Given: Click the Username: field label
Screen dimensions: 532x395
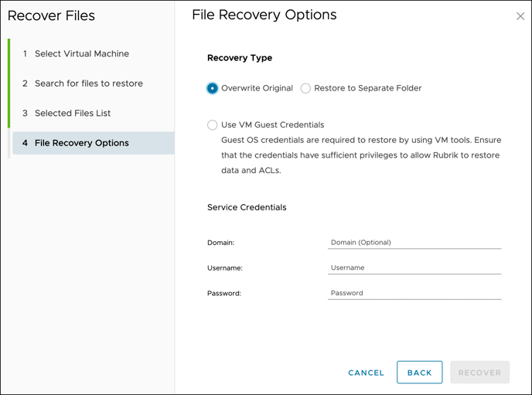Looking at the screenshot, I should 224,268.
